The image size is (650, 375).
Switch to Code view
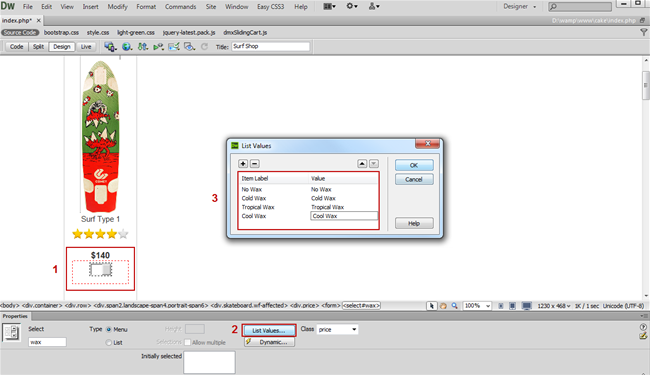16,47
